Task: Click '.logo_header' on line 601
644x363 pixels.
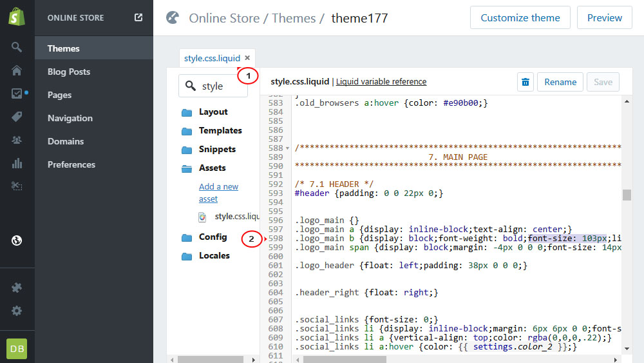Action: tap(325, 266)
